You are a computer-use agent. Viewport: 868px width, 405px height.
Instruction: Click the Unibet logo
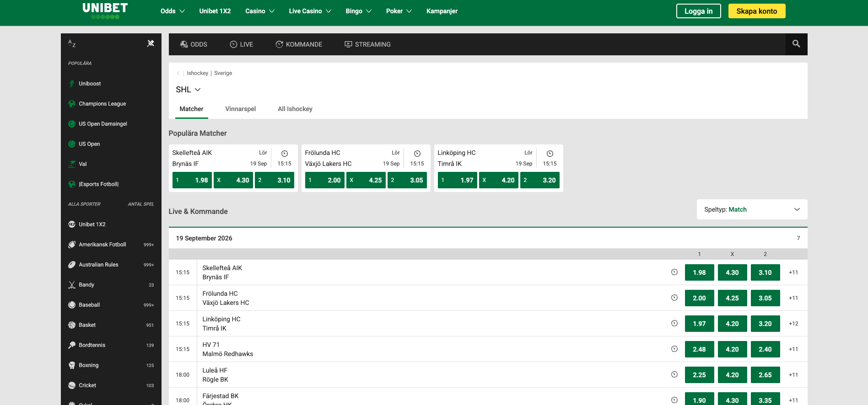tap(105, 11)
